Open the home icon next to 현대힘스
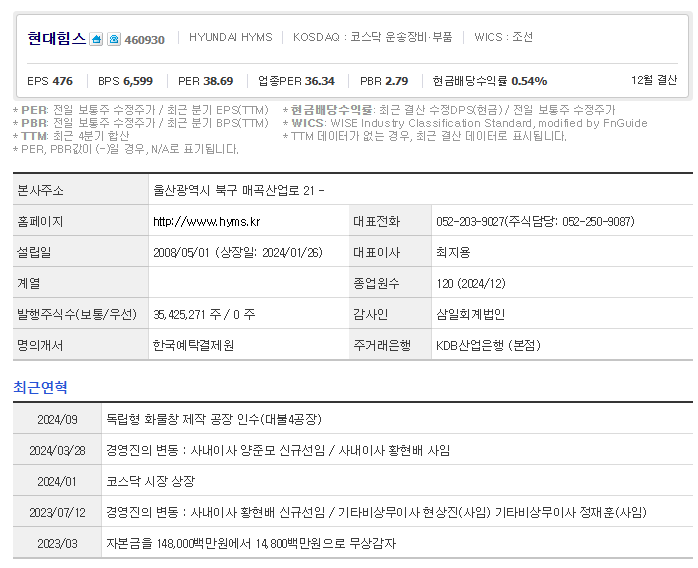 (x=96, y=40)
